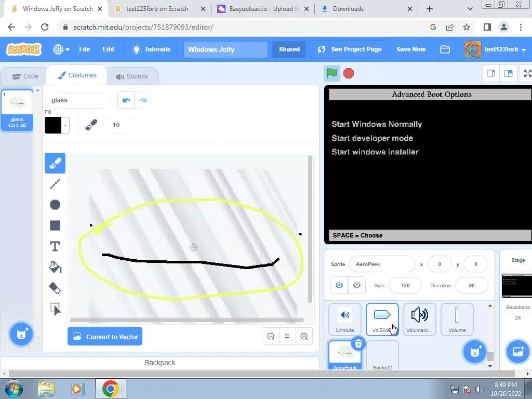
Task: Open the File menu
Action: [85, 49]
